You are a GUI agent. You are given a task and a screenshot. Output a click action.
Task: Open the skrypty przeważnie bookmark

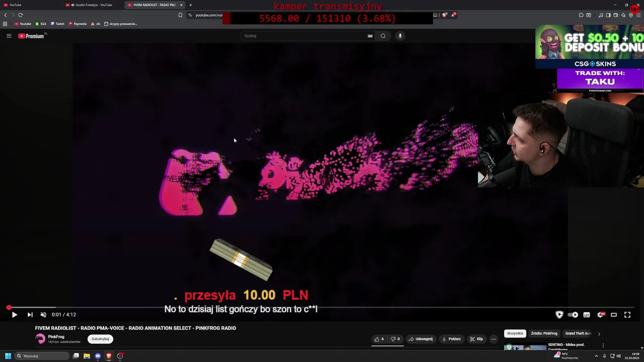121,24
